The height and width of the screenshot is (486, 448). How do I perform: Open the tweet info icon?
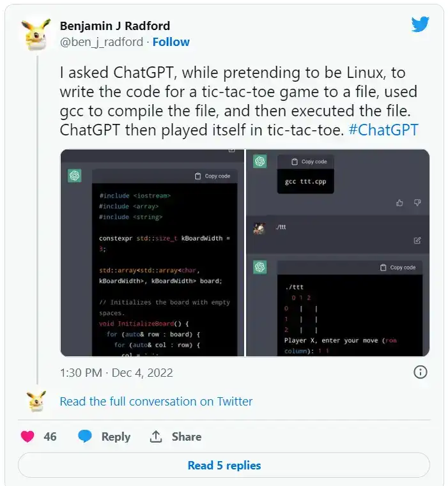[x=420, y=372]
